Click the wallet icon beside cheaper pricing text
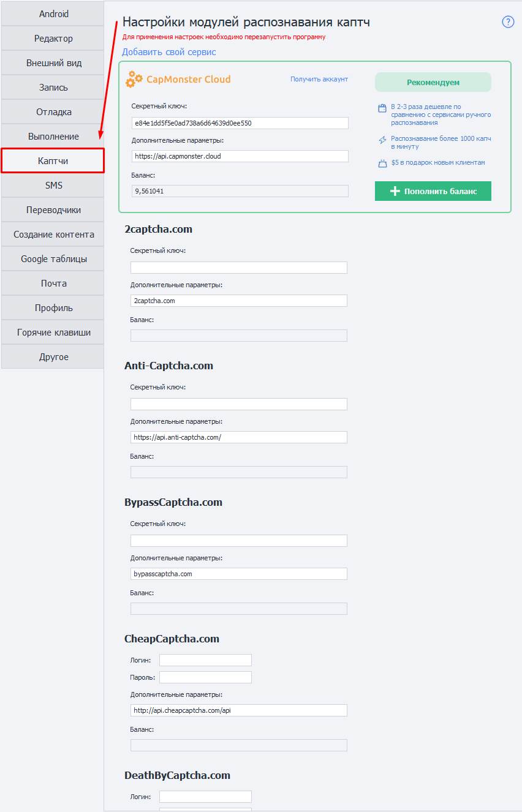The height and width of the screenshot is (812, 522). click(x=382, y=108)
